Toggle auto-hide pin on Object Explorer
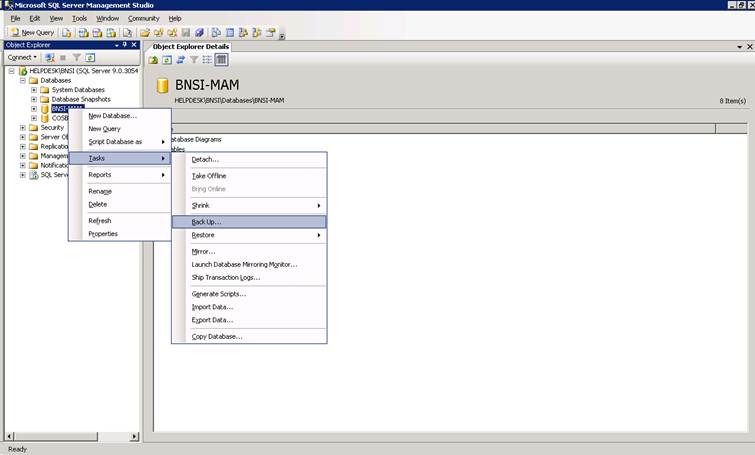This screenshot has width=755, height=455. (x=125, y=45)
